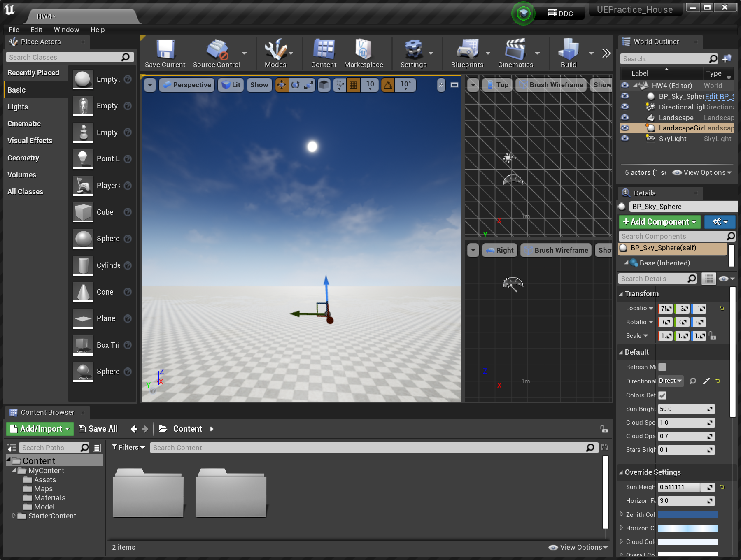Open the Marketplace icon
The image size is (741, 560).
click(364, 53)
